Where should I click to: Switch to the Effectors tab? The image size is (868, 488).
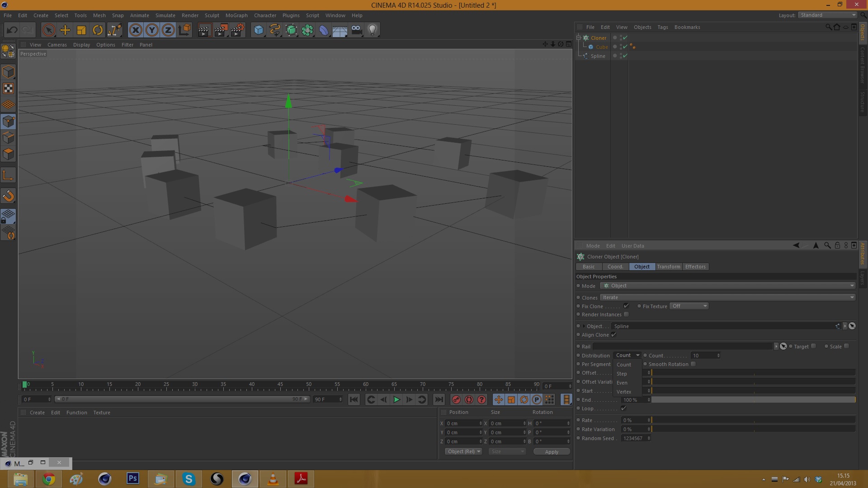click(695, 267)
